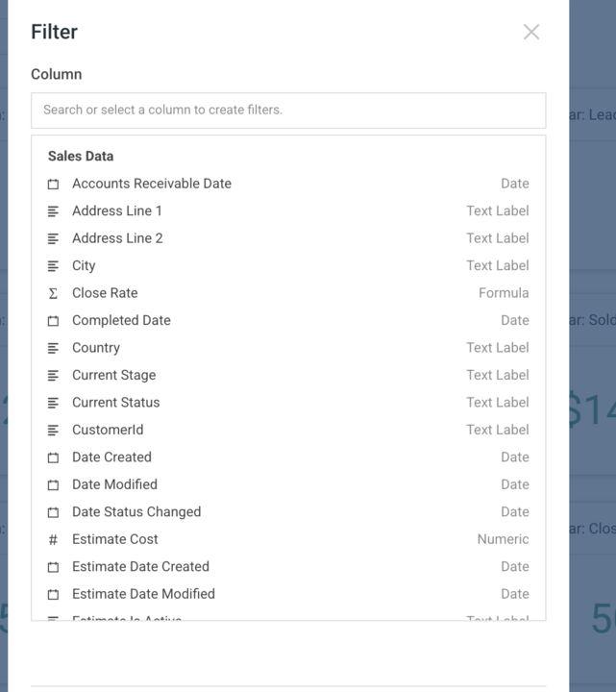This screenshot has width=616, height=692.
Task: Click the calendar icon beside Date Created
Action: [53, 457]
